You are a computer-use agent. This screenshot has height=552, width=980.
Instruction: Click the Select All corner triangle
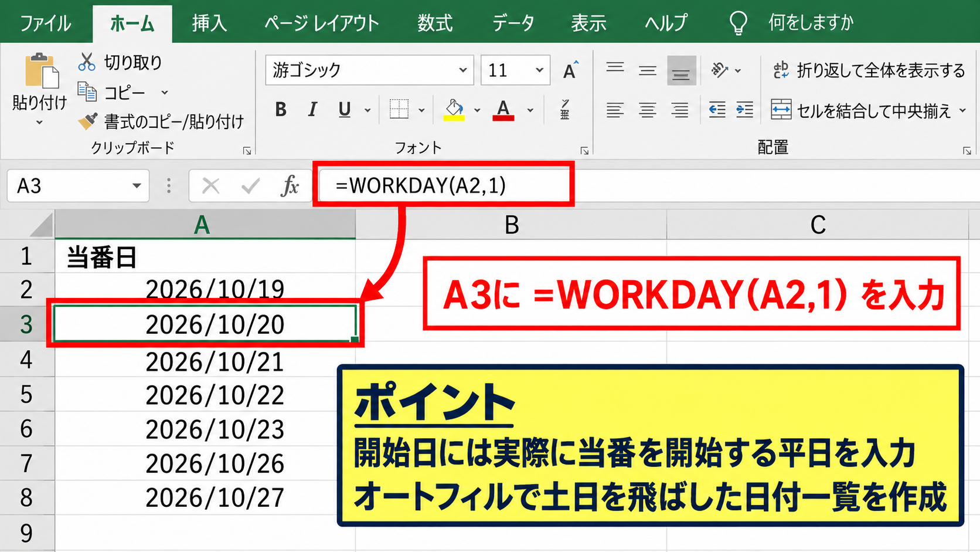click(41, 225)
